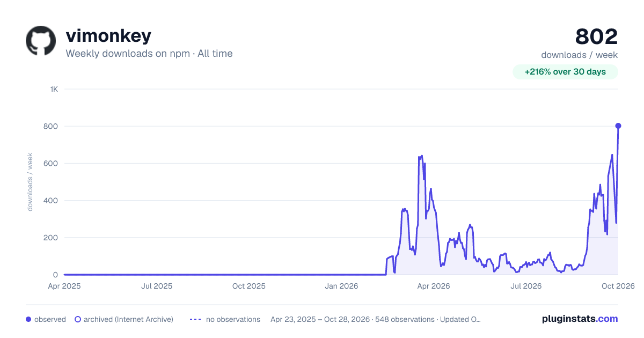This screenshot has width=644, height=338.
Task: Click the 600 y-axis label
Action: click(51, 163)
